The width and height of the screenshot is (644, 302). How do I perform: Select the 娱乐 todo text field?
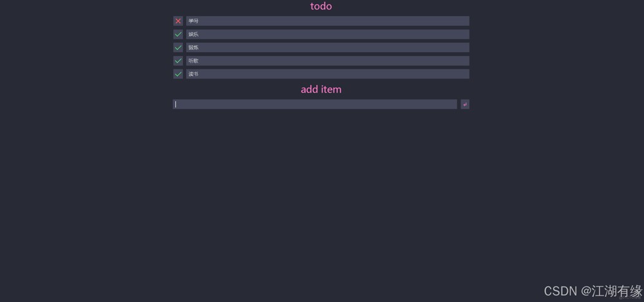pos(328,34)
